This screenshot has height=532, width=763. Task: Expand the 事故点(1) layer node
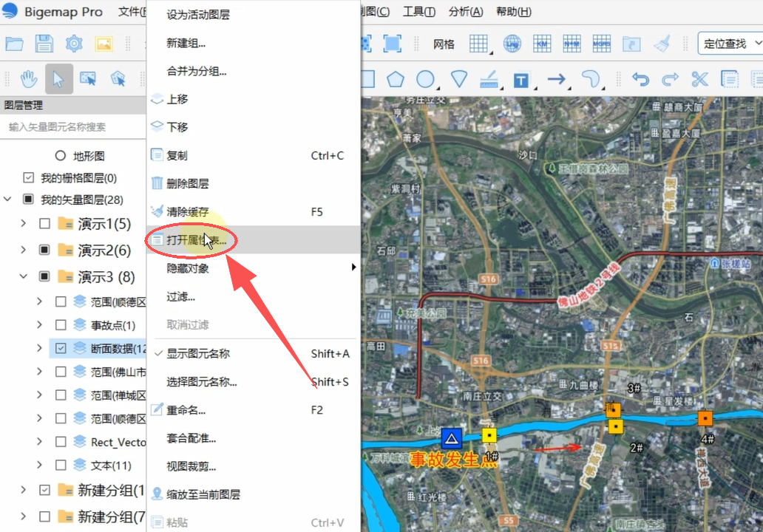pyautogui.click(x=39, y=325)
